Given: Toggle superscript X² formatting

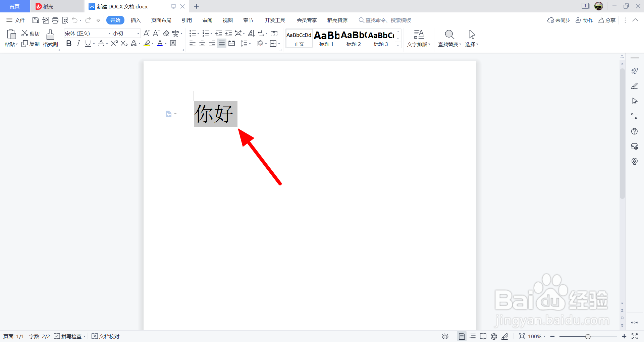Looking at the screenshot, I should [x=114, y=43].
